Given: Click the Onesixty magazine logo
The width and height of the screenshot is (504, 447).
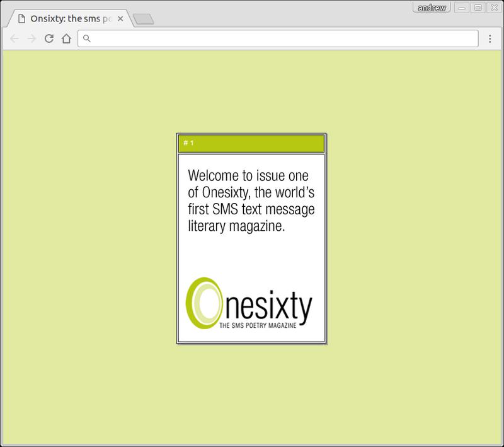Looking at the screenshot, I should (249, 303).
